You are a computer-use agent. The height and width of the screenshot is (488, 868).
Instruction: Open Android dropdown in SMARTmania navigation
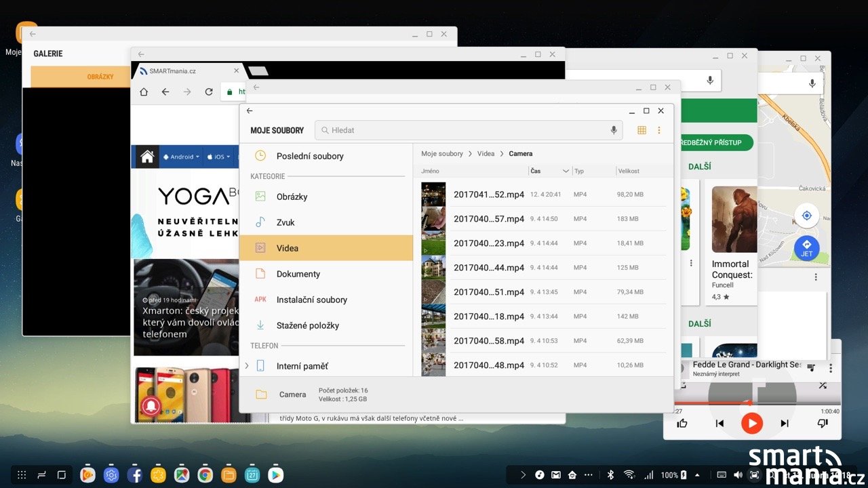pyautogui.click(x=181, y=157)
